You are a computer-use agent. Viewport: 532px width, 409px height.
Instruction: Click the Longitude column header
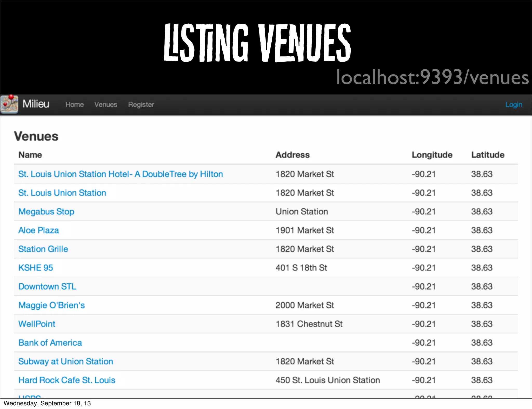432,155
